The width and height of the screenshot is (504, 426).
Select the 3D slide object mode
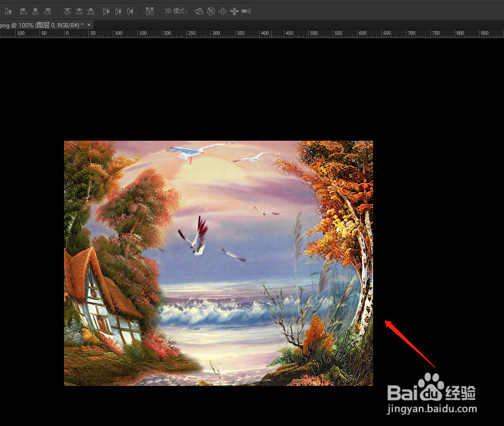pos(234,11)
